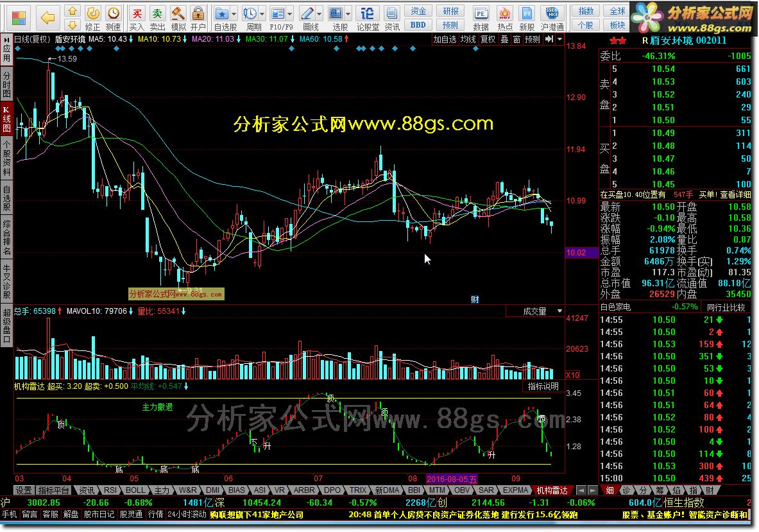Click the colorful four-square home icon
Screen dimensions: 759x532
coord(19,18)
